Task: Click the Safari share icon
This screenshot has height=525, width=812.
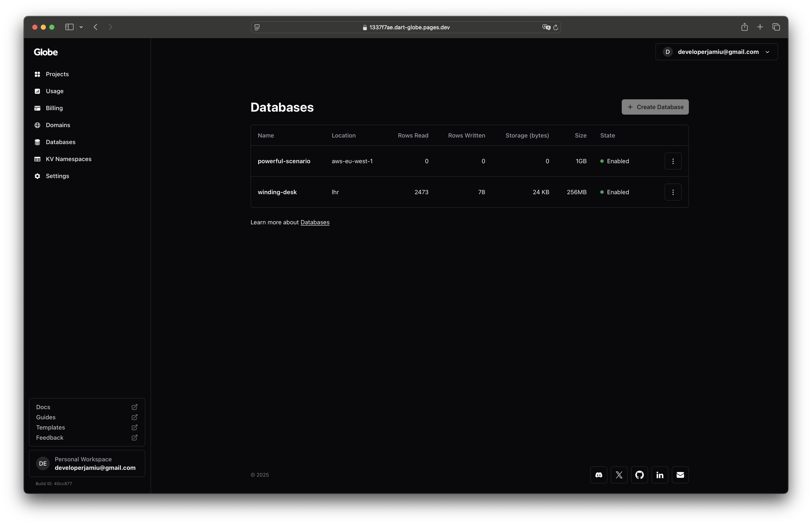Action: click(x=744, y=27)
